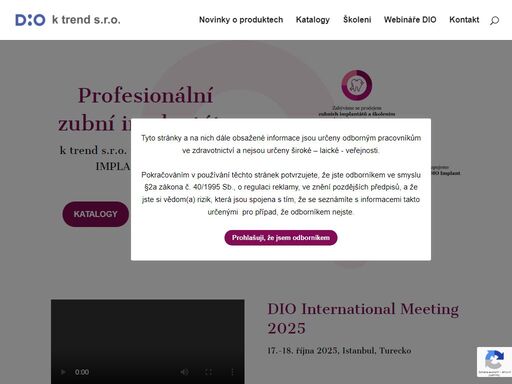Go to Školení menu item
Viewport: 512px width, 384px height.
[x=357, y=20]
